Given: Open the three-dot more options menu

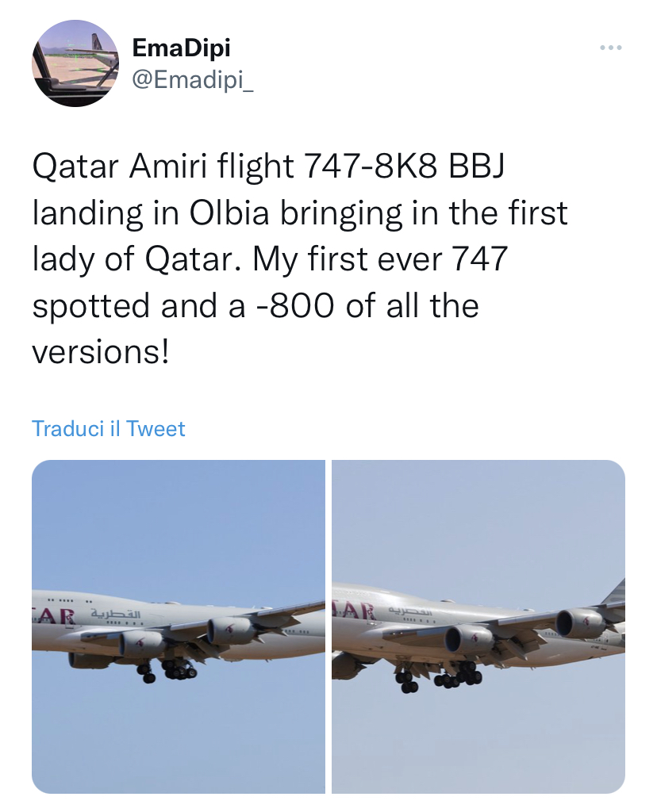Looking at the screenshot, I should click(x=611, y=48).
